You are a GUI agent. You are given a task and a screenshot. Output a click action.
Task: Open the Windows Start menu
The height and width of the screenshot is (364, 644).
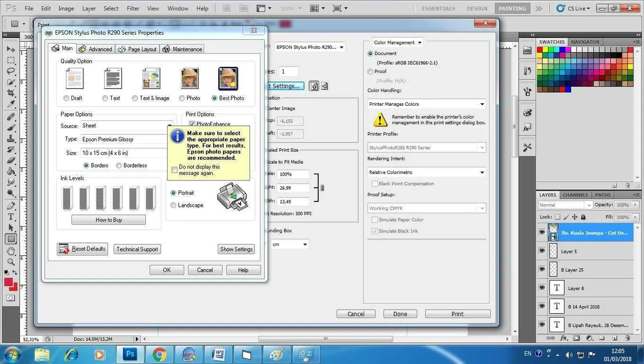[12, 354]
